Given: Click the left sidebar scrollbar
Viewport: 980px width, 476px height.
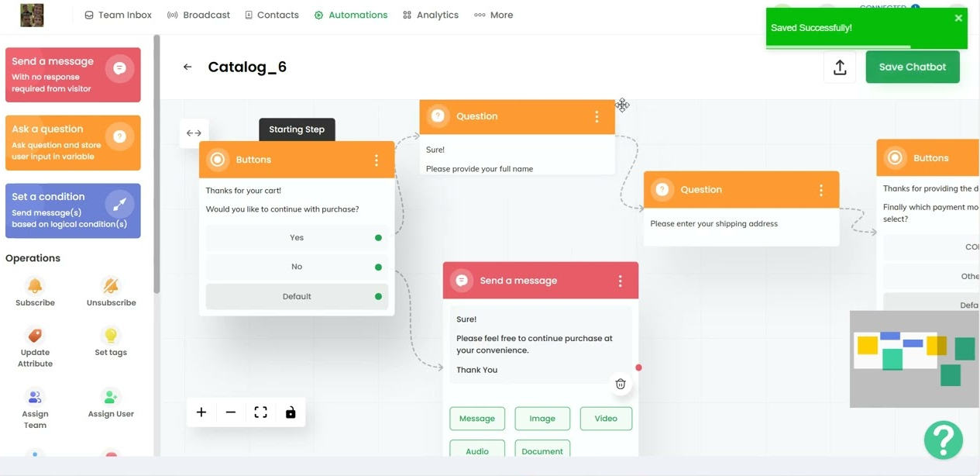Looking at the screenshot, I should [156, 164].
